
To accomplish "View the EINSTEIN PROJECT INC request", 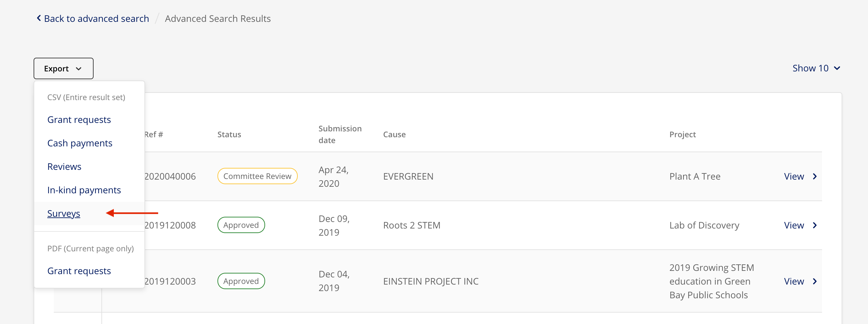I will click(x=794, y=281).
